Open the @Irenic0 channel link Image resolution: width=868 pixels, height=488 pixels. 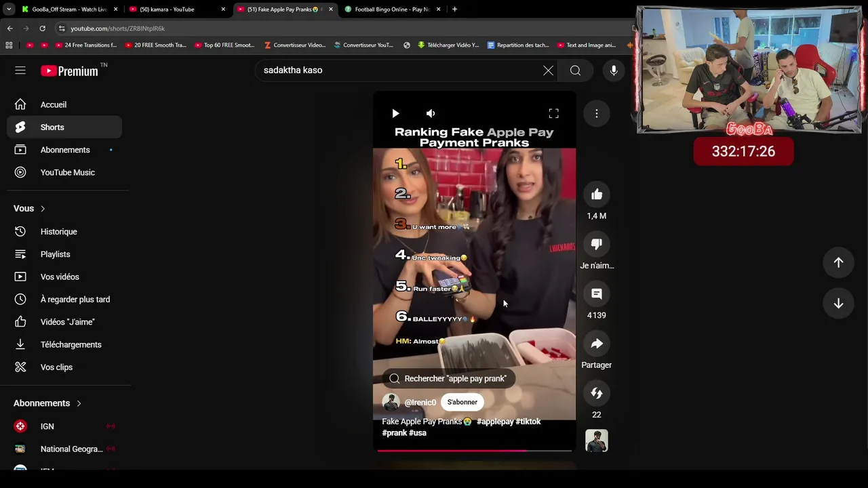tap(420, 403)
